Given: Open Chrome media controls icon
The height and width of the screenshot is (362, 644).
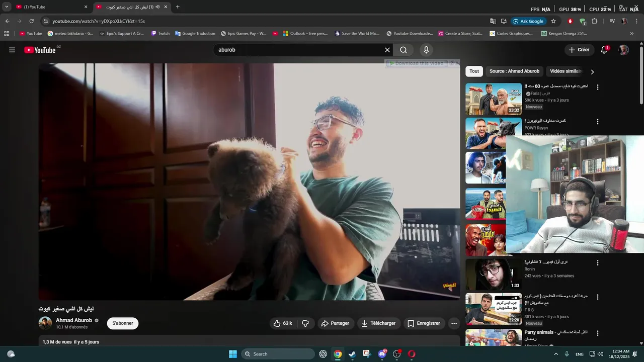Looking at the screenshot, I should click(x=612, y=21).
